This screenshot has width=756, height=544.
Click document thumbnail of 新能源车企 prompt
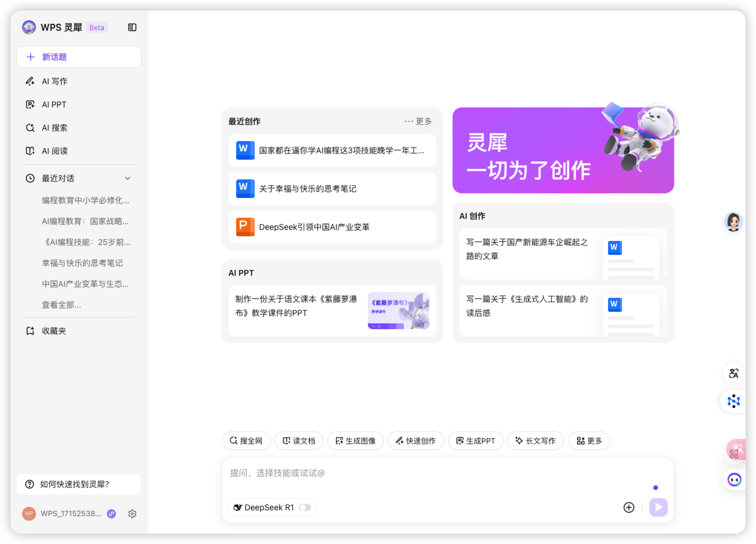pos(631,257)
